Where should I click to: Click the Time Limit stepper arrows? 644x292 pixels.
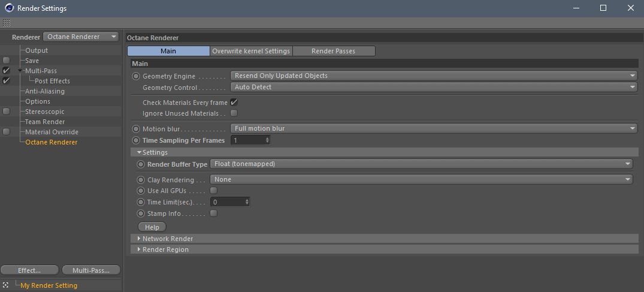click(x=247, y=202)
